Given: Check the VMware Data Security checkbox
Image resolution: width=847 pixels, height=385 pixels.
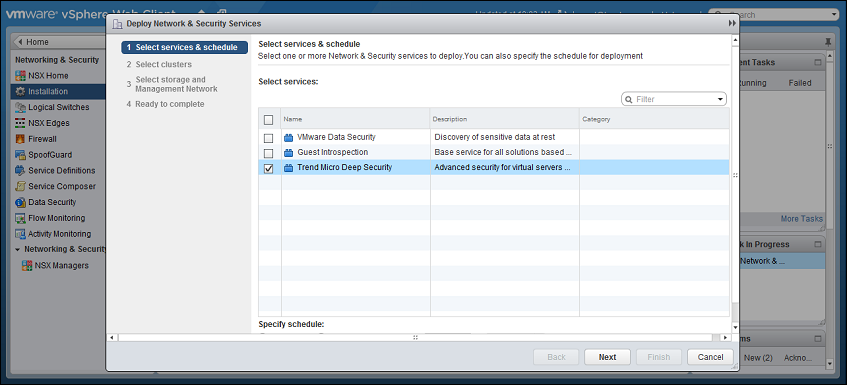Looking at the screenshot, I should pos(268,138).
